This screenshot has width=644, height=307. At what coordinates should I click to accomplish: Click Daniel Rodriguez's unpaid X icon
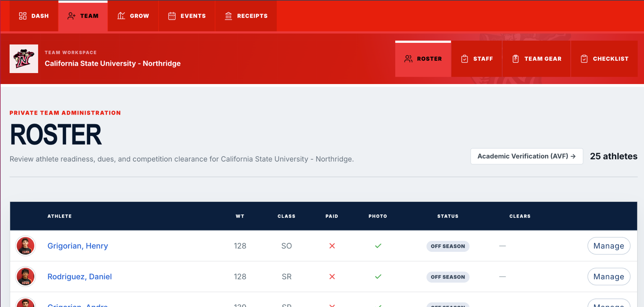[x=332, y=276]
